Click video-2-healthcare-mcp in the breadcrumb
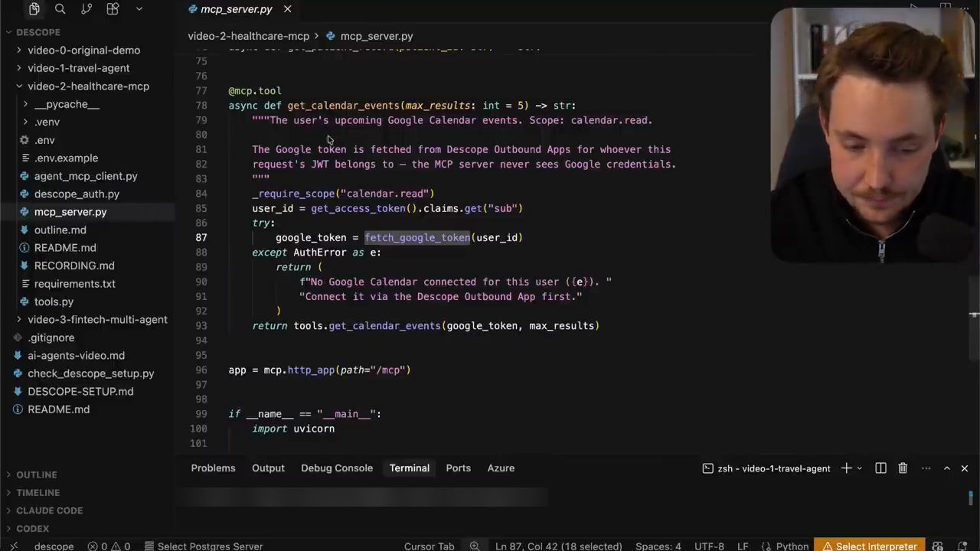 [x=249, y=36]
